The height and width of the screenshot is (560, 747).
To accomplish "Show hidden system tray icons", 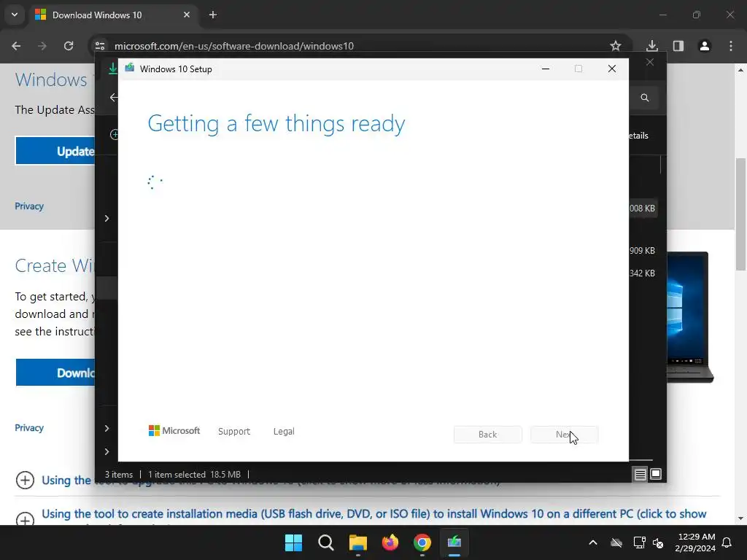I will pos(593,542).
